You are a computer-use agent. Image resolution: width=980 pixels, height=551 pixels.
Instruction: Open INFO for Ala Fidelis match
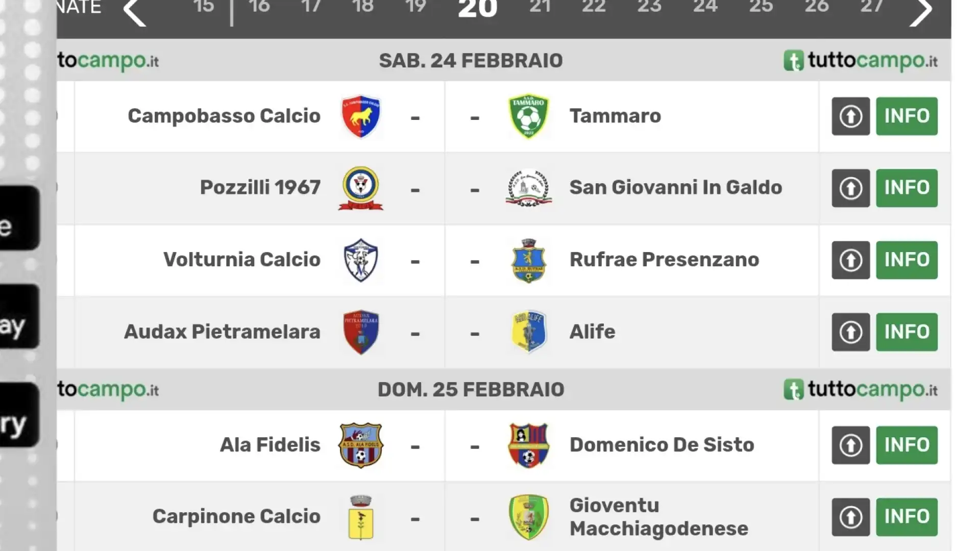click(x=907, y=445)
